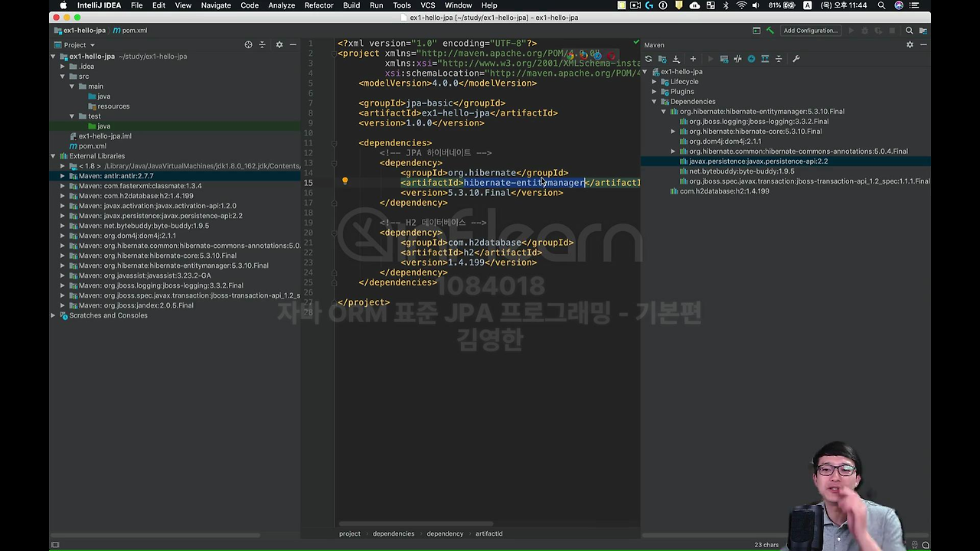Open the VCS menu
This screenshot has height=551, width=980.
point(428,5)
